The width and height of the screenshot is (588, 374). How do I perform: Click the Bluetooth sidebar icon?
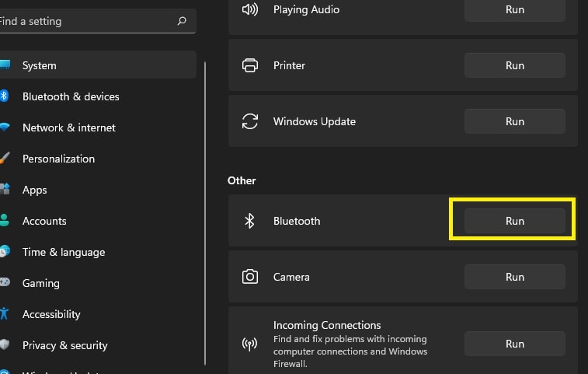[x=4, y=96]
